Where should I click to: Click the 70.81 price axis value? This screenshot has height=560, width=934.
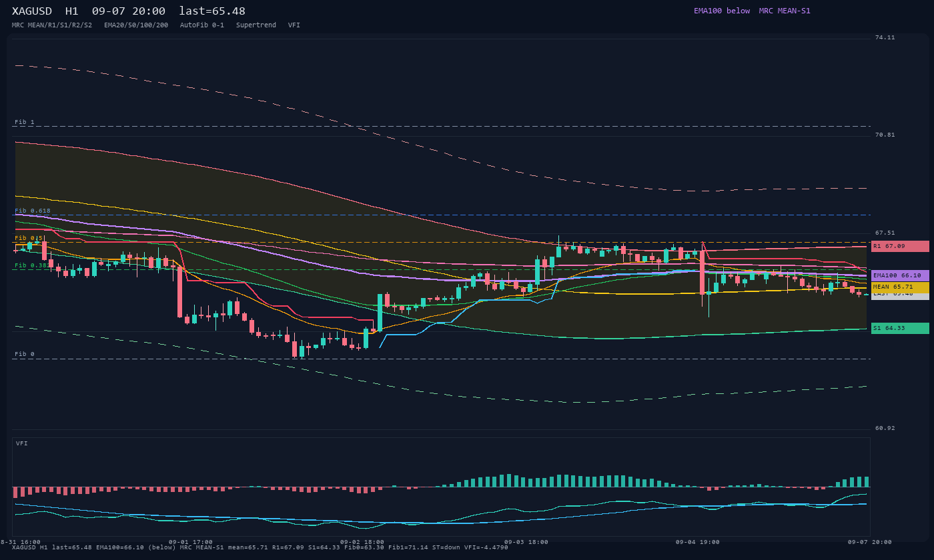[x=885, y=135]
